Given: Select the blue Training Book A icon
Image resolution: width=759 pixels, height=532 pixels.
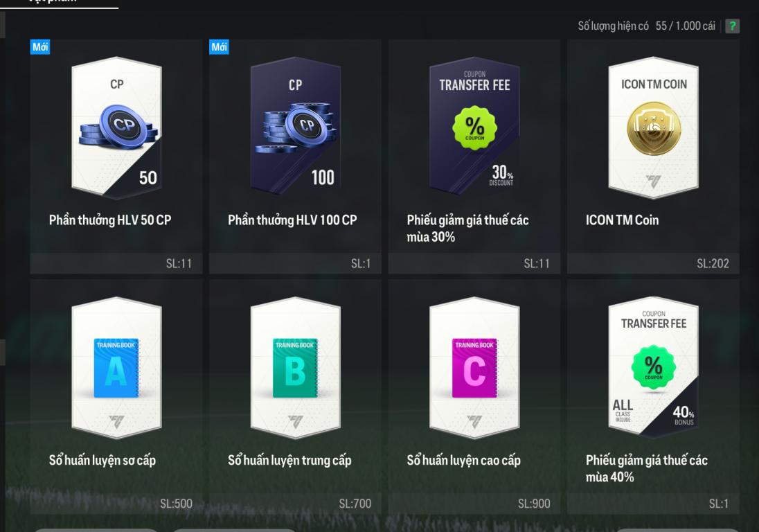Looking at the screenshot, I should coord(116,368).
